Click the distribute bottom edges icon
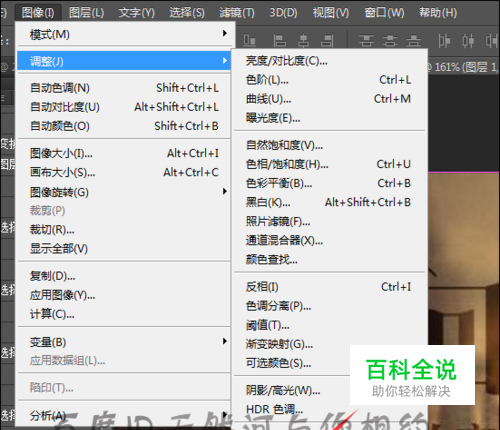 click(414, 41)
